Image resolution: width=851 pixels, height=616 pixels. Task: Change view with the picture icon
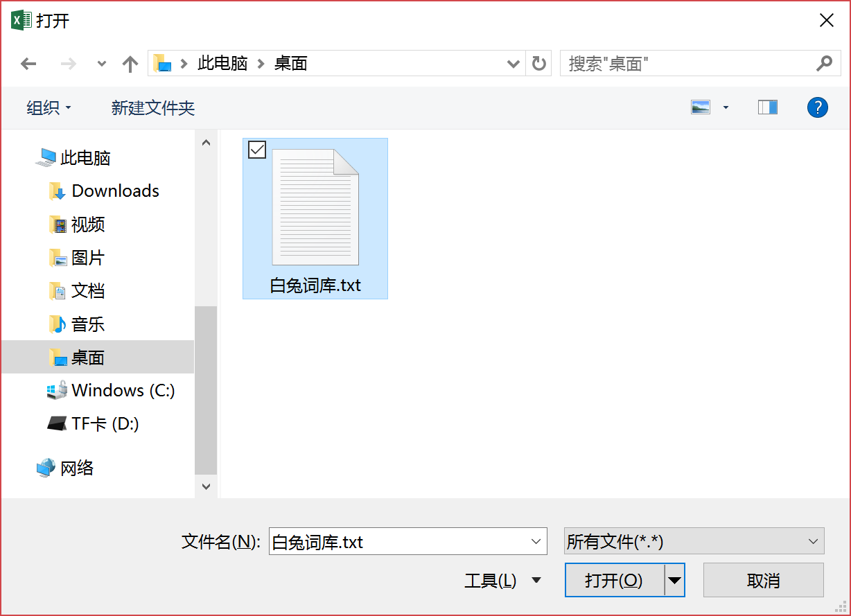[701, 107]
